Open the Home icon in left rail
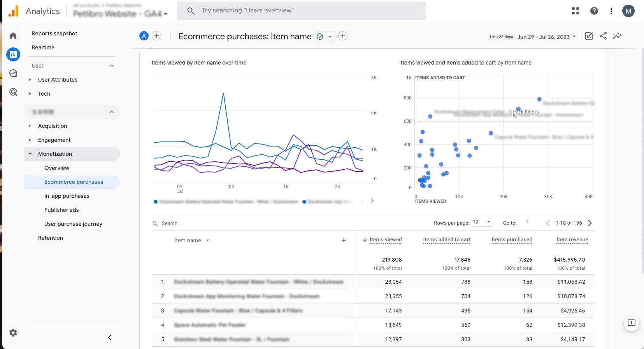Viewport: 644px width, 349px height. tap(13, 36)
